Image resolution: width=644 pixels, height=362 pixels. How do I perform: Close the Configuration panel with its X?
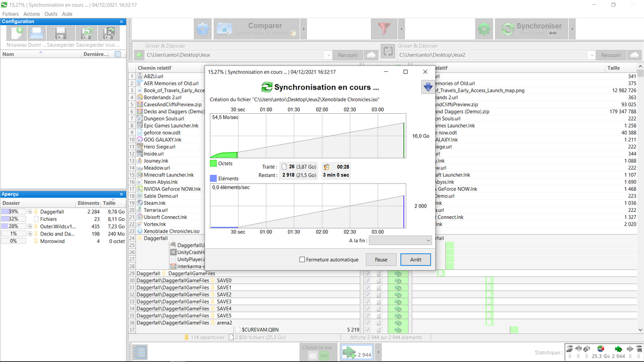tap(121, 21)
